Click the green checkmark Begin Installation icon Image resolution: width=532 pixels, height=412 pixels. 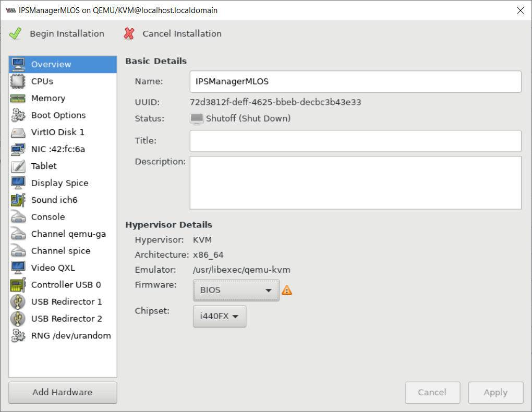(x=15, y=33)
